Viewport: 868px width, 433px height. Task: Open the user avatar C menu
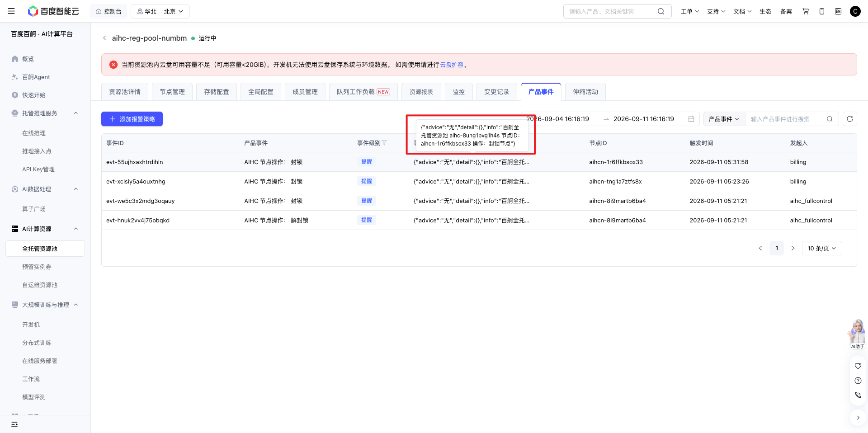[855, 11]
